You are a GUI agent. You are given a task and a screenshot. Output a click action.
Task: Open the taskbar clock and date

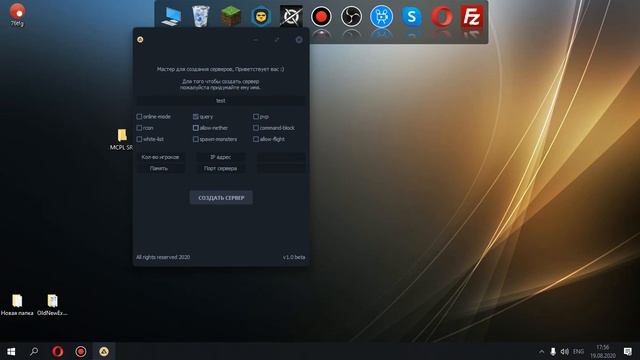pyautogui.click(x=603, y=351)
